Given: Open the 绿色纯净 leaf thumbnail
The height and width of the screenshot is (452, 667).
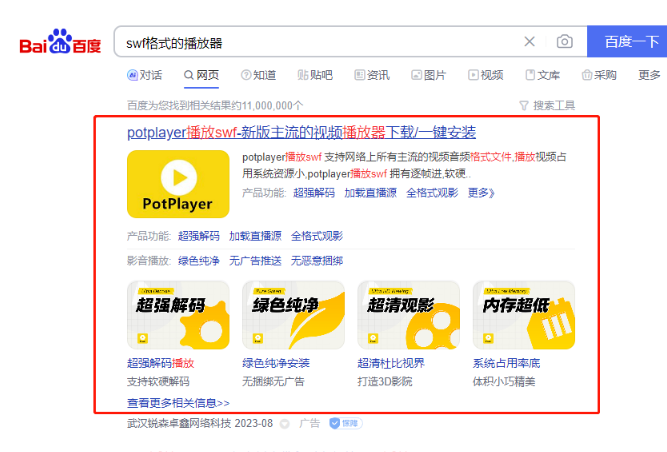Looking at the screenshot, I should point(293,315).
